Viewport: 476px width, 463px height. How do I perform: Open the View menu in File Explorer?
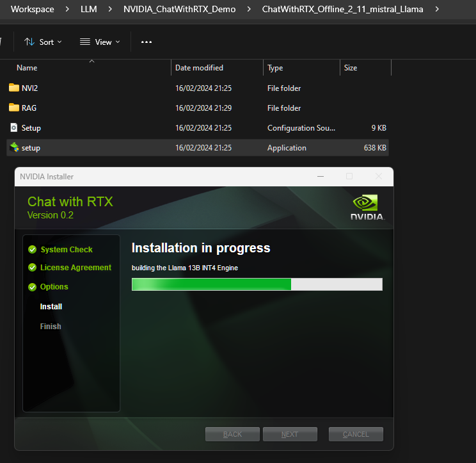click(100, 42)
